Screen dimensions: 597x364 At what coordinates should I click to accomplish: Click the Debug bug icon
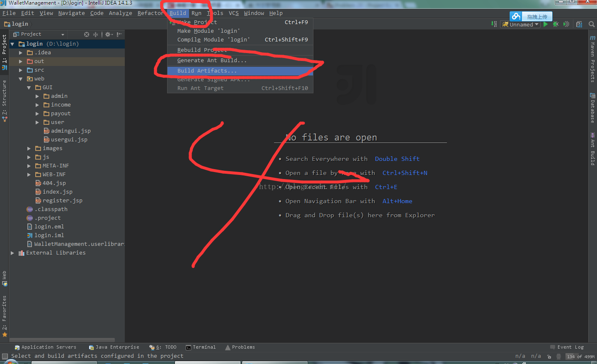click(x=556, y=24)
